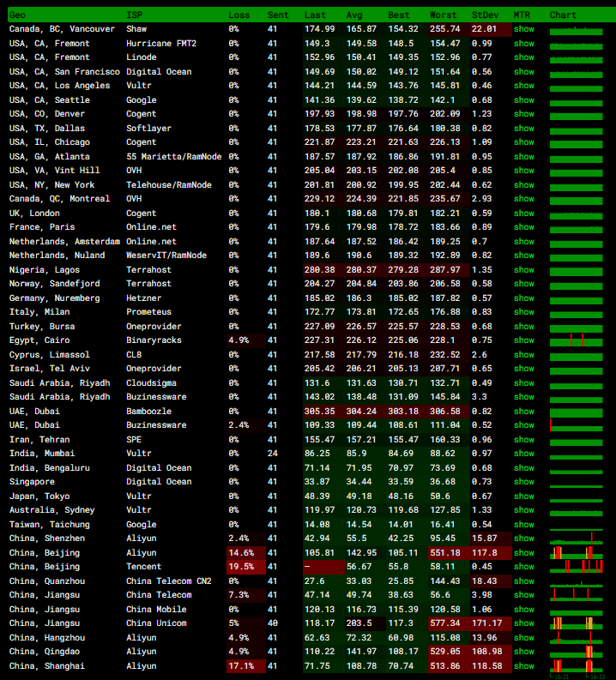
Task: Click the Geo column header
Action: (17, 15)
